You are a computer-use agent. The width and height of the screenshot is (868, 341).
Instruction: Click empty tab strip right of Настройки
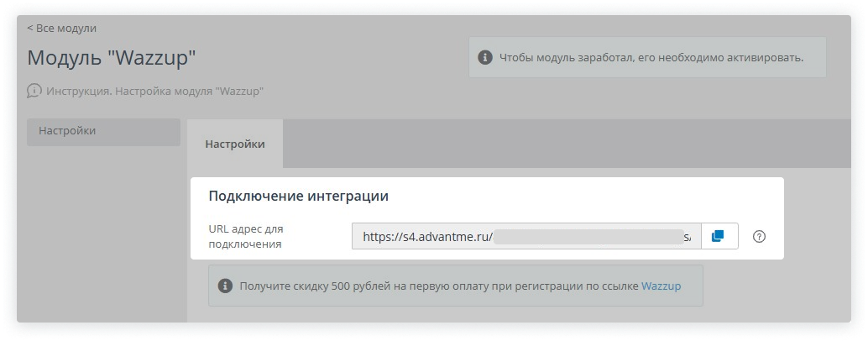(562, 144)
